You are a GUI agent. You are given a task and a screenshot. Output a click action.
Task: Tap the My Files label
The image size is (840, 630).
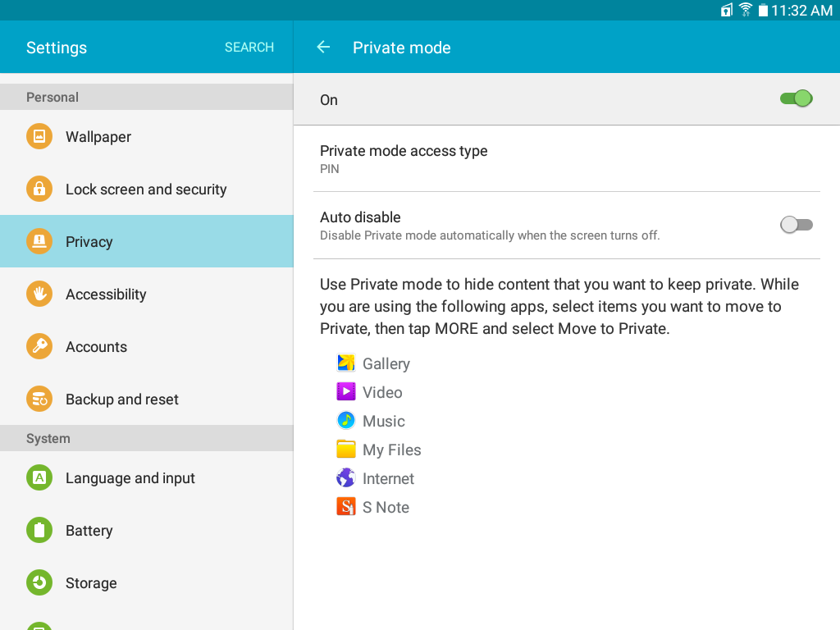point(392,450)
